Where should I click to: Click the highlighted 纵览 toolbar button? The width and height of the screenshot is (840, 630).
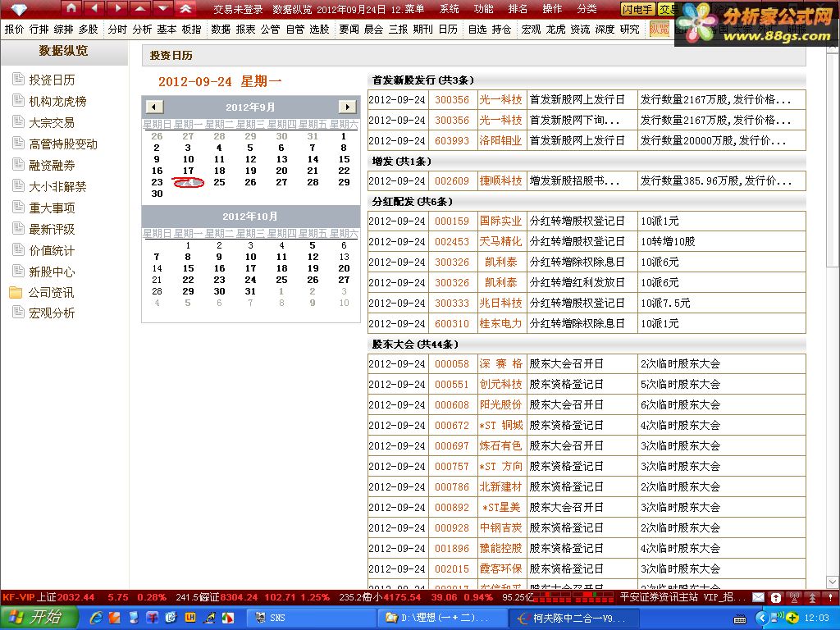click(660, 29)
